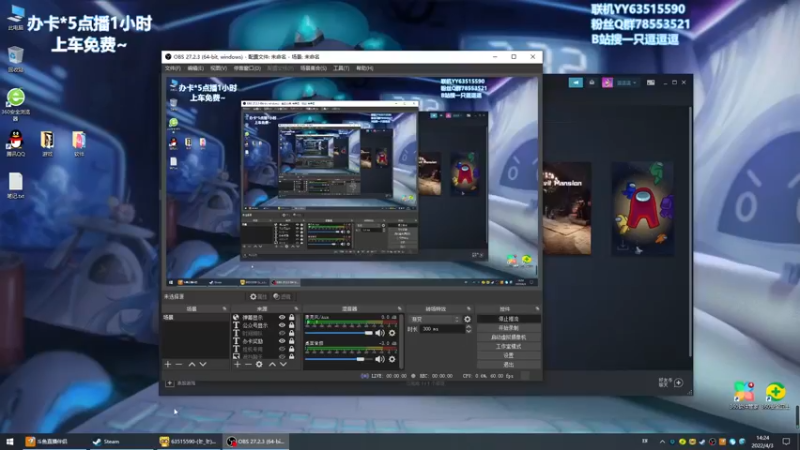
Task: Open the Steam user avatar
Action: (607, 83)
